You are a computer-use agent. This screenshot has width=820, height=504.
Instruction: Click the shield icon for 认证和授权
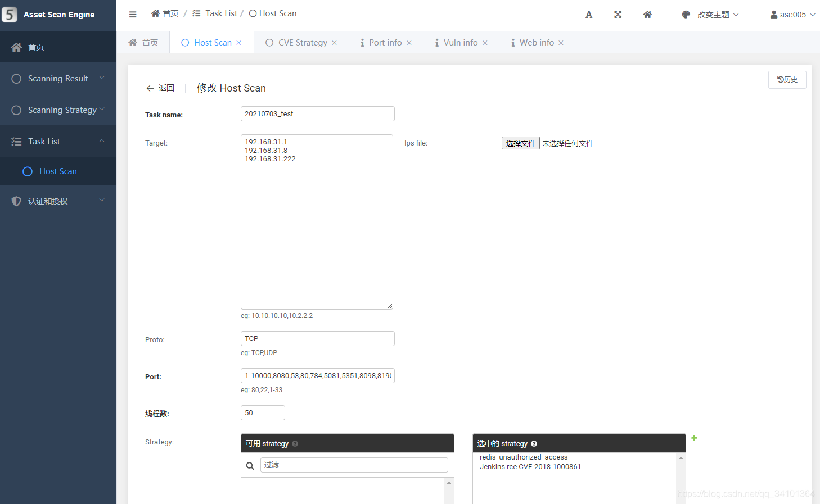tap(16, 201)
